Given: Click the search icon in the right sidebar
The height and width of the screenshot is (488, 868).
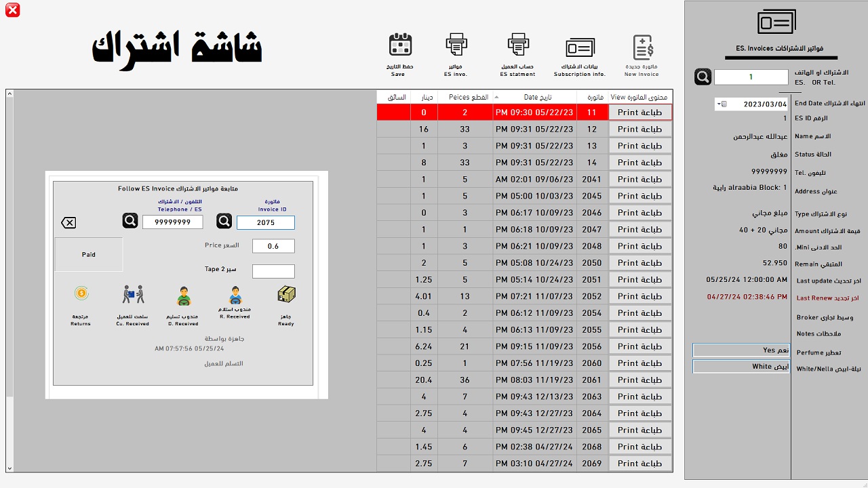Looking at the screenshot, I should pos(703,76).
